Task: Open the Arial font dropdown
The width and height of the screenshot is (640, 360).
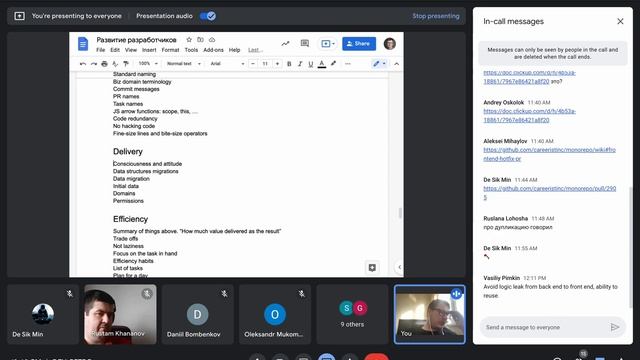Action: [x=227, y=64]
